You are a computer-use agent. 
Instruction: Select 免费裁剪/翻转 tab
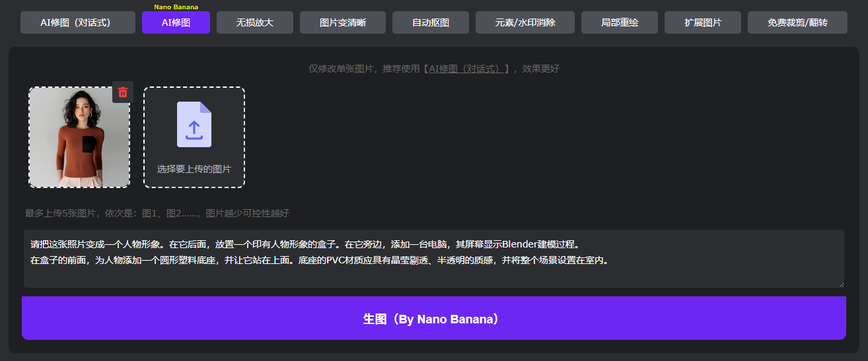point(797,22)
